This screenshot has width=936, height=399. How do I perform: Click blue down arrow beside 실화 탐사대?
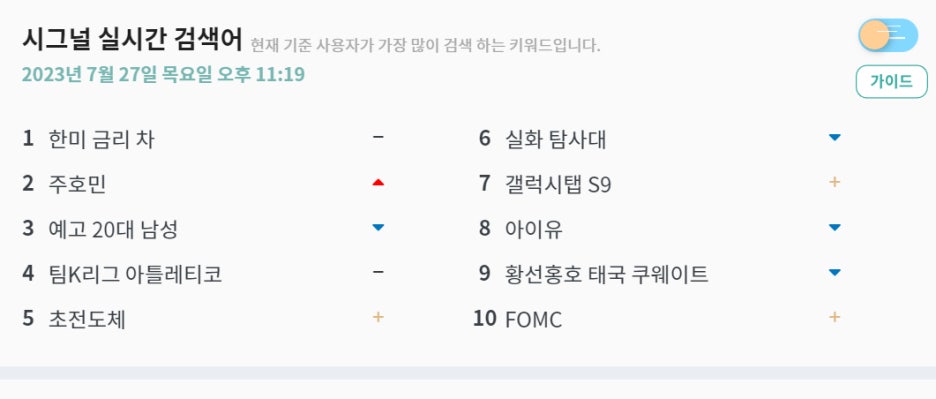coord(835,138)
